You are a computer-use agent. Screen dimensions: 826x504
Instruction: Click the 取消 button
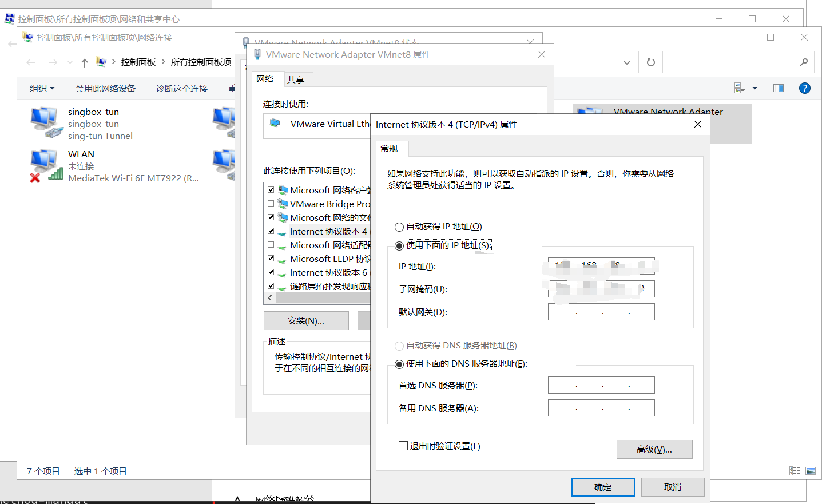pos(673,487)
